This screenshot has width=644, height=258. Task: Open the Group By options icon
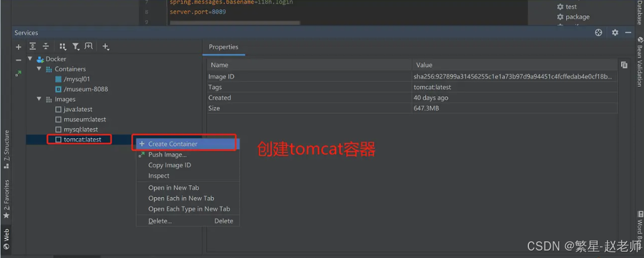[x=63, y=46]
